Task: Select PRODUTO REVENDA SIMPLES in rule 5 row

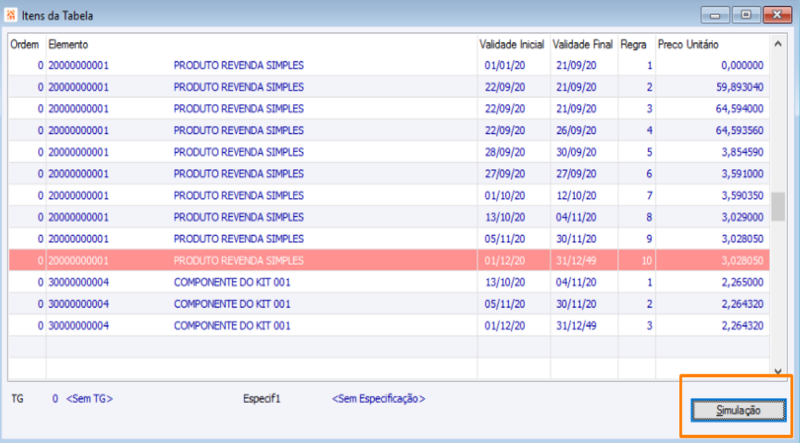Action: coord(238,152)
